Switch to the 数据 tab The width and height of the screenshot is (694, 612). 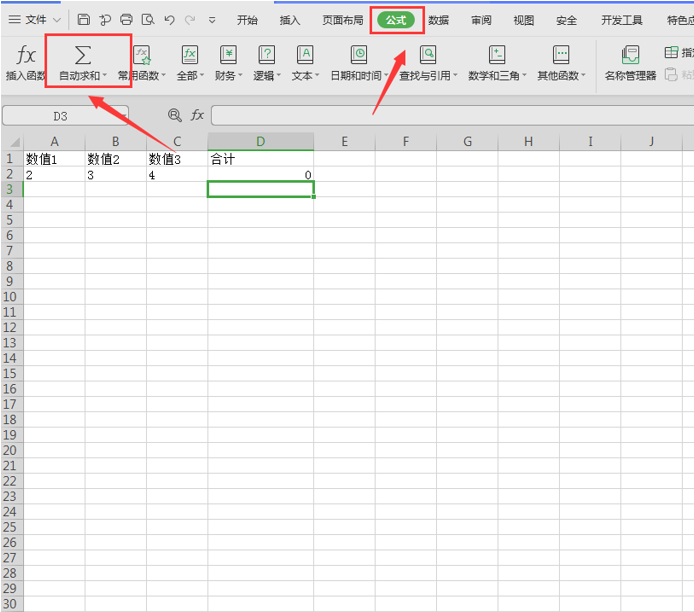tap(439, 20)
